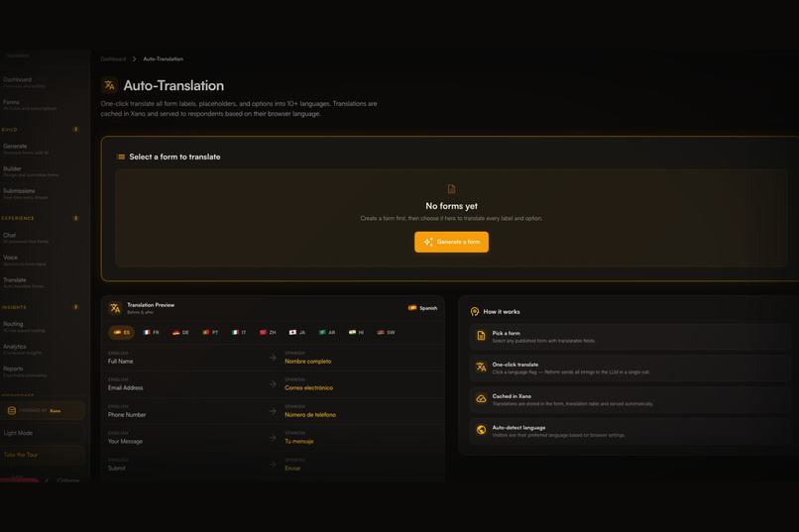Click the Cached in Xano step card

(630, 399)
